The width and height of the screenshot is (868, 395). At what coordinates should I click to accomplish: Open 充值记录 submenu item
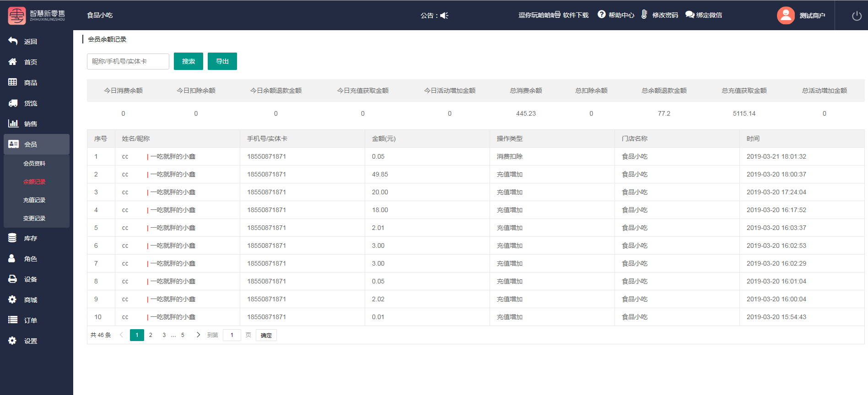point(34,200)
